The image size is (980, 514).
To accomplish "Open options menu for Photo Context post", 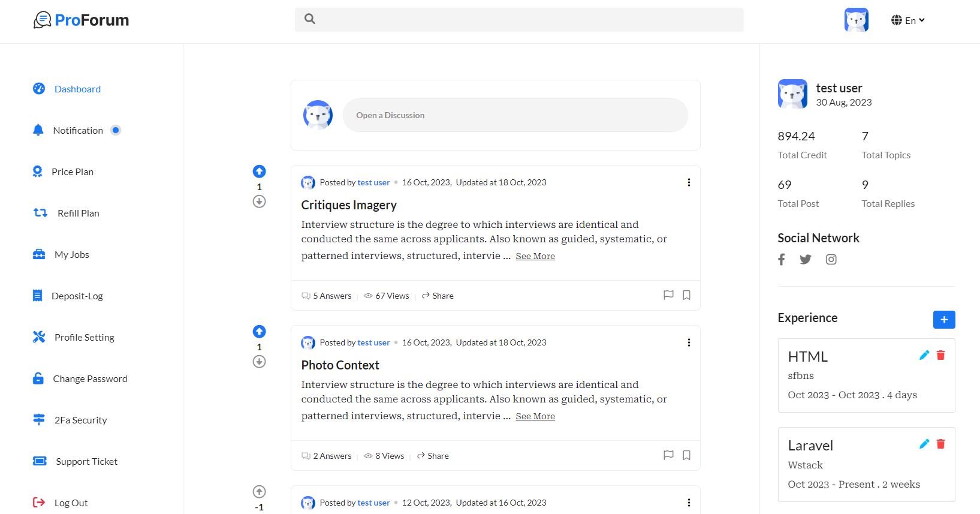I will (689, 342).
